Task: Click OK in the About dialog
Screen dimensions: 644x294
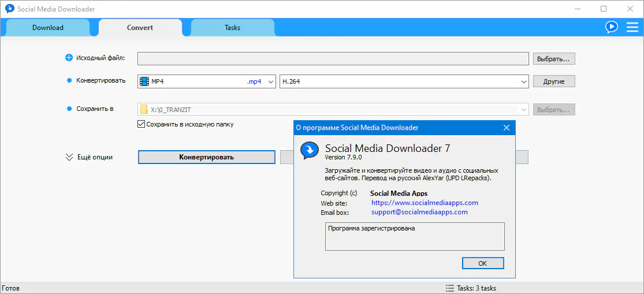Action: (483, 263)
